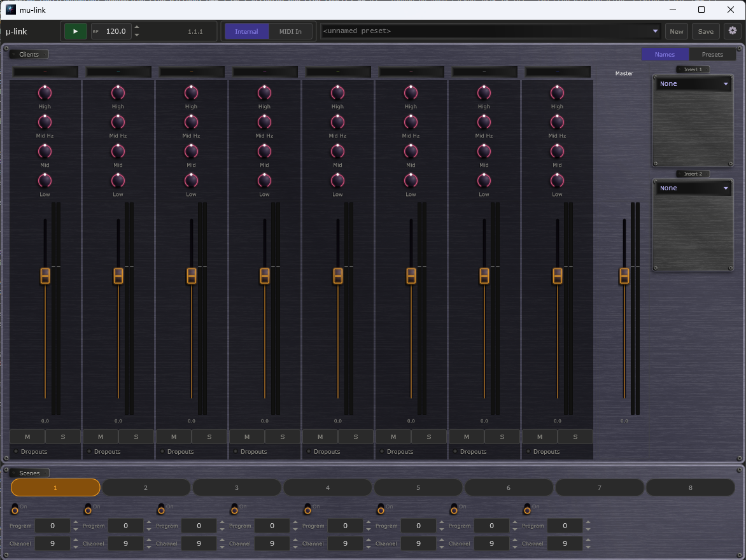Toggle Dropouts indicator on channel 2
The height and width of the screenshot is (560, 746).
pos(90,451)
